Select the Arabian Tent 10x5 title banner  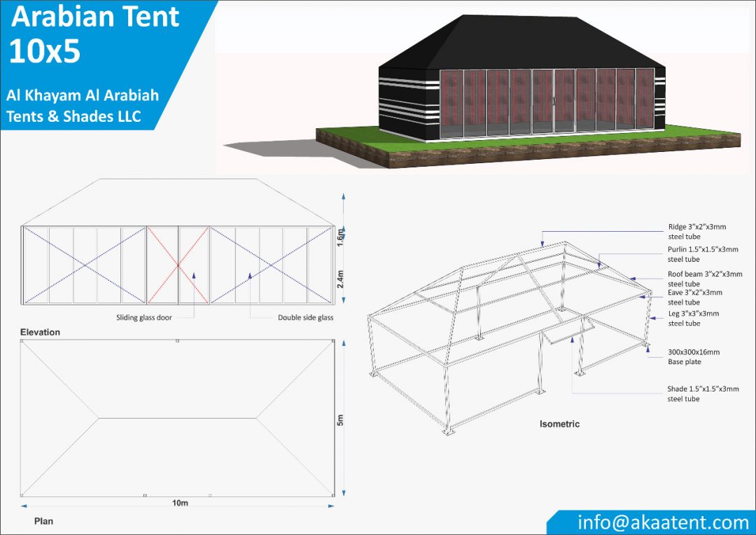[x=94, y=32]
